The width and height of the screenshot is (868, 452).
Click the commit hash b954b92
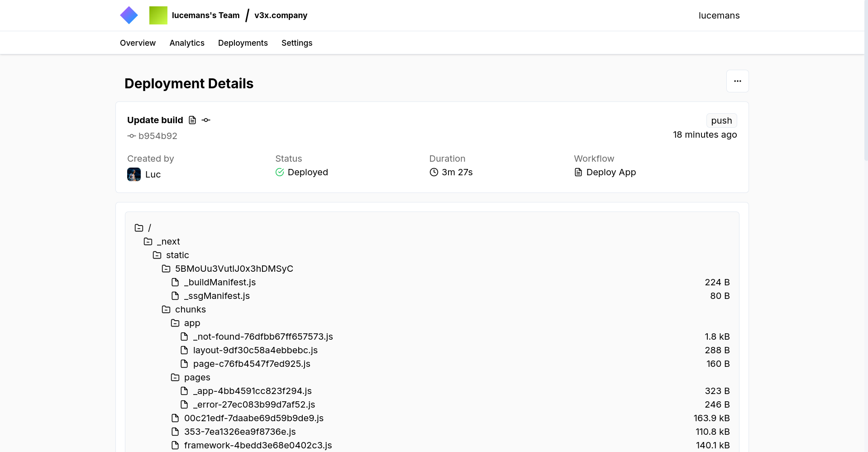coord(158,136)
